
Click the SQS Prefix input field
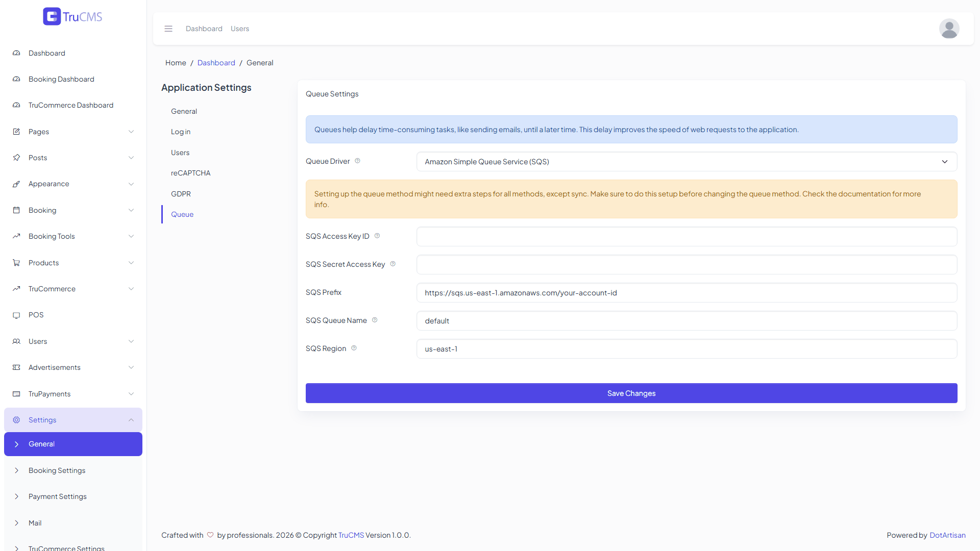[x=687, y=293]
